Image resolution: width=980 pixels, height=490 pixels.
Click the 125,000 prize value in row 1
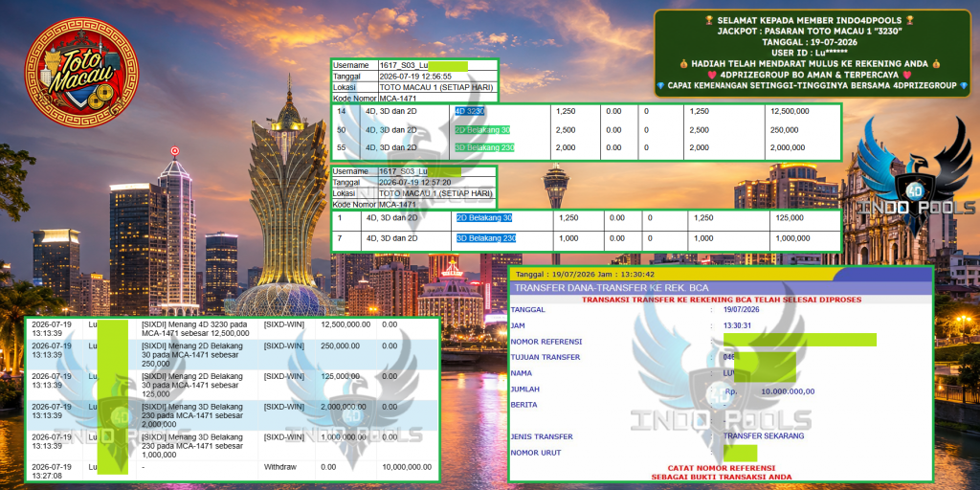click(789, 218)
